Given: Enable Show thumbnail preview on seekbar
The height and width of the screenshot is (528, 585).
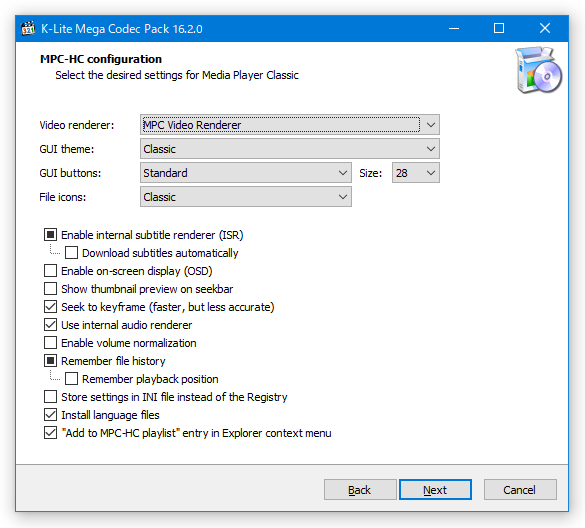Looking at the screenshot, I should [x=50, y=289].
